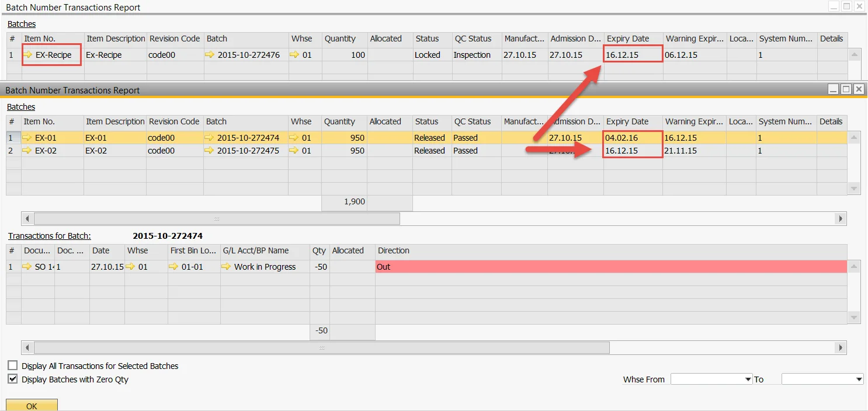The width and height of the screenshot is (868, 411).
Task: Select row 2 number cell for EX-02
Action: tap(13, 151)
